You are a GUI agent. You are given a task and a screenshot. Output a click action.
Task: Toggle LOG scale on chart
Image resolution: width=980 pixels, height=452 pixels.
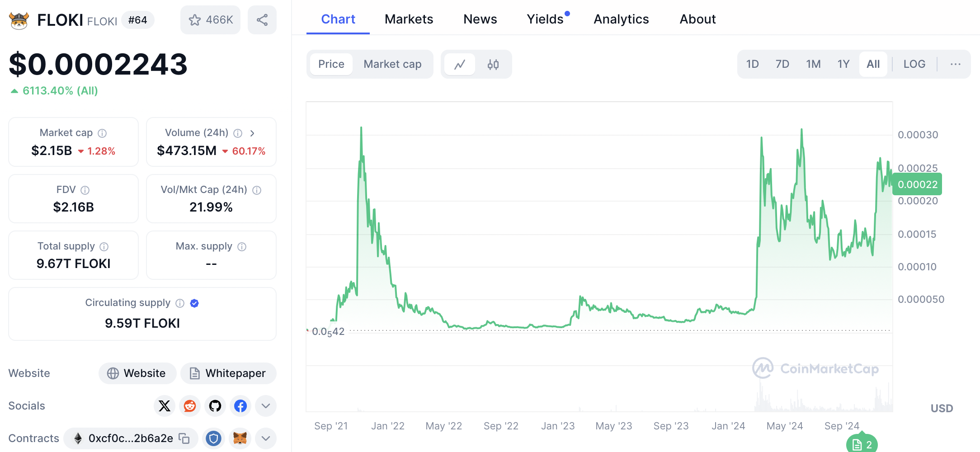(x=914, y=64)
